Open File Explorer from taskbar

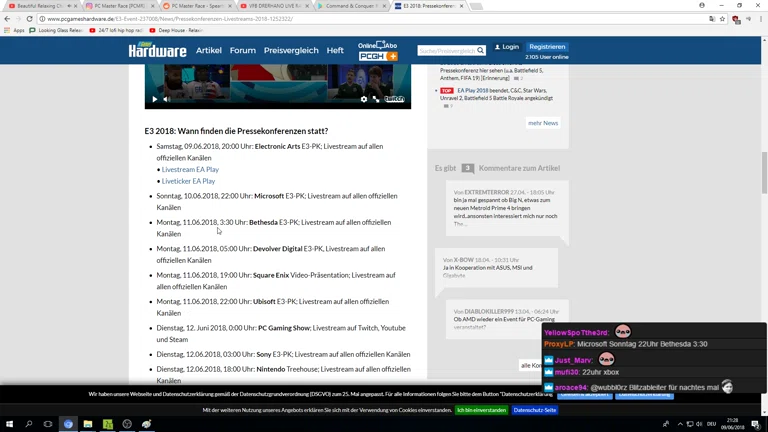coord(88,424)
